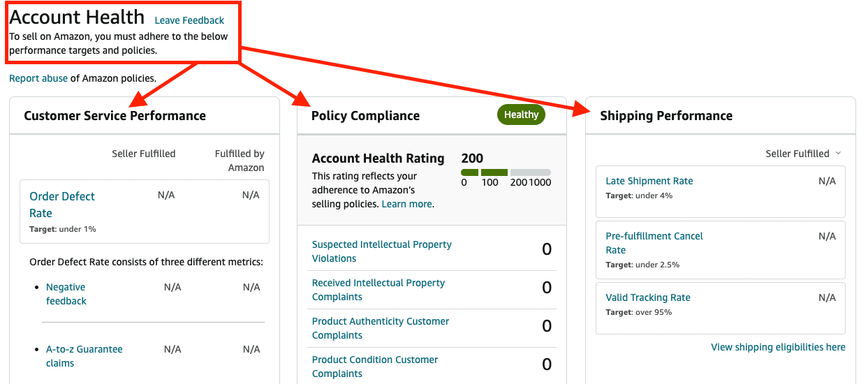Click the Seller Fulfilled column header in Customer Service
The width and height of the screenshot is (868, 384).
click(143, 154)
